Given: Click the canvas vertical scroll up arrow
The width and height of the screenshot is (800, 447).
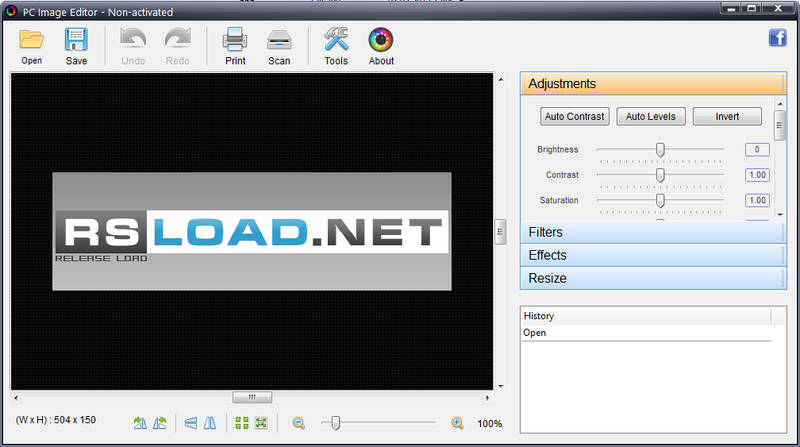Looking at the screenshot, I should pyautogui.click(x=501, y=80).
